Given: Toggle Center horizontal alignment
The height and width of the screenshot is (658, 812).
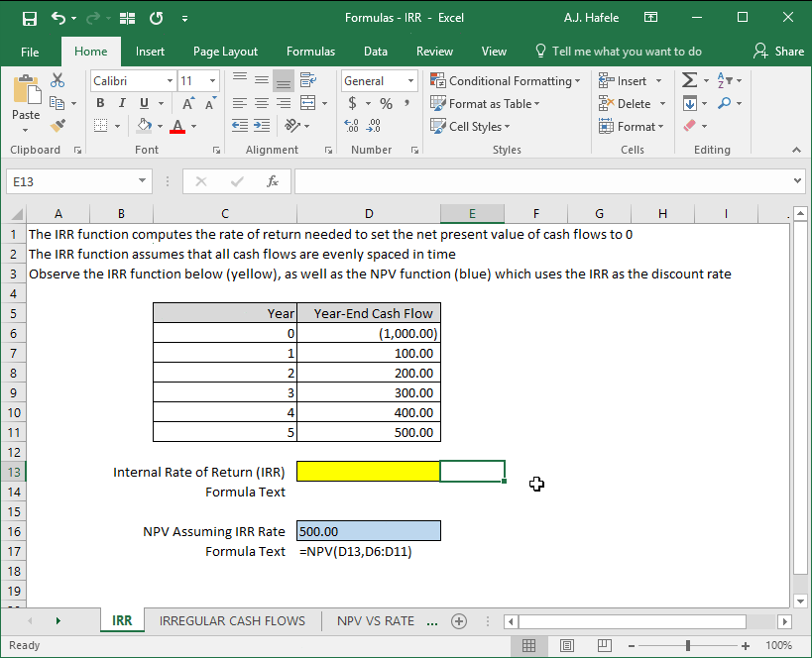Looking at the screenshot, I should pyautogui.click(x=262, y=103).
